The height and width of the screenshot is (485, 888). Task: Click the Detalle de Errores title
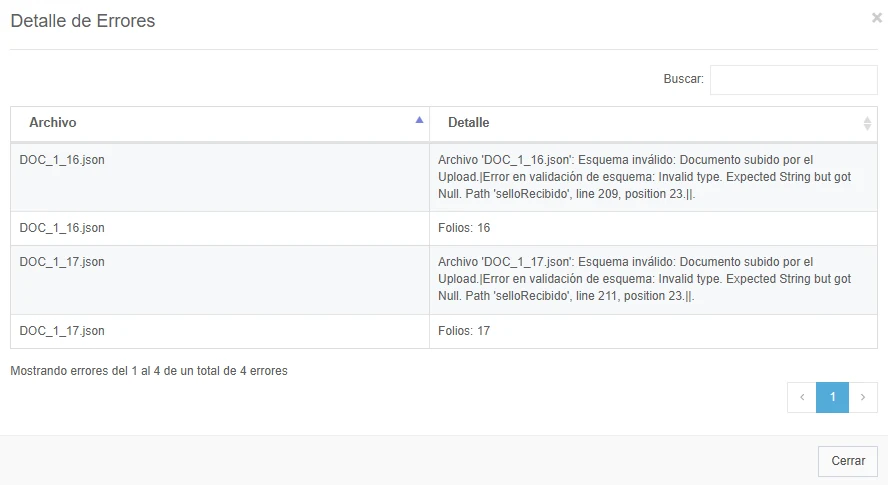click(x=83, y=21)
